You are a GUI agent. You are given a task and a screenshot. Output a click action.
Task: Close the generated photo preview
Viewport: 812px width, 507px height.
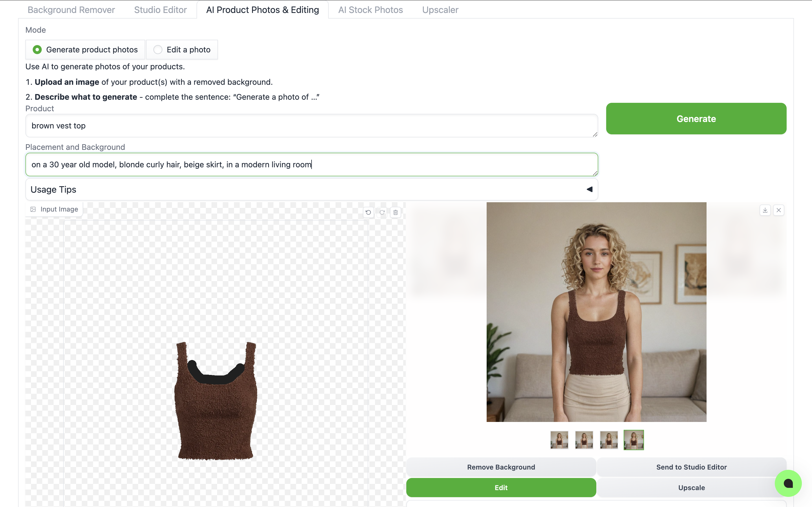click(x=779, y=210)
